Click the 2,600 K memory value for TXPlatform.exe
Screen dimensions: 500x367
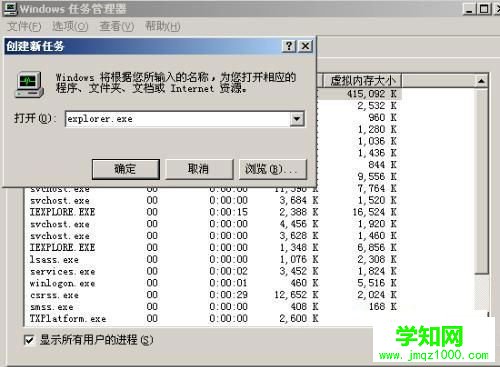[299, 319]
